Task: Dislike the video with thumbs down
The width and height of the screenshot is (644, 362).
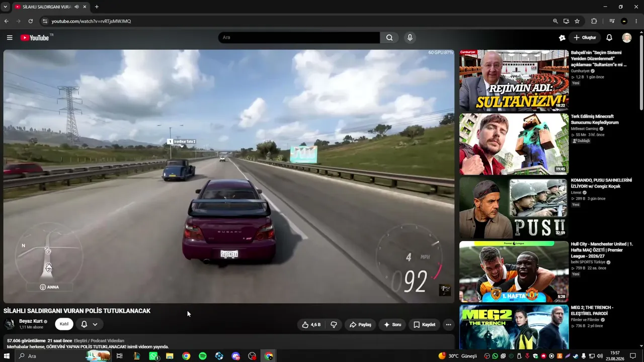Action: [x=334, y=325]
